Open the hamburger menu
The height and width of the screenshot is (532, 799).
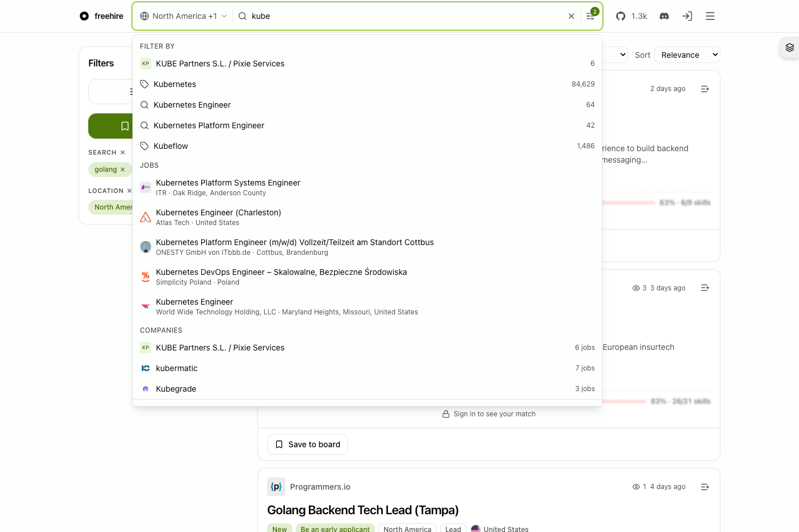[x=710, y=16]
